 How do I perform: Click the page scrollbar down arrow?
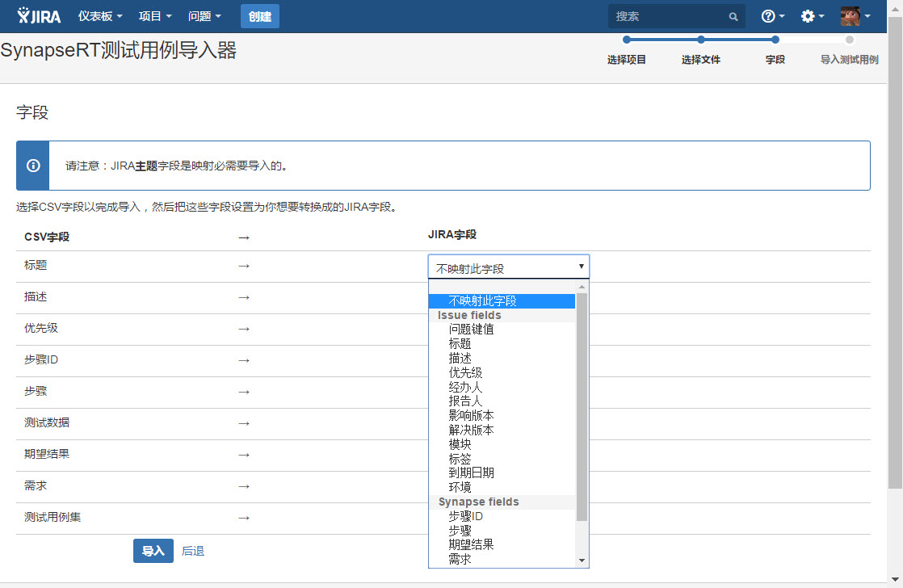point(895,580)
